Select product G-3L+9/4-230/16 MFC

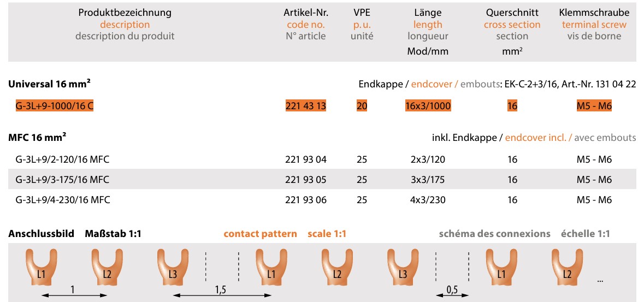(x=63, y=200)
